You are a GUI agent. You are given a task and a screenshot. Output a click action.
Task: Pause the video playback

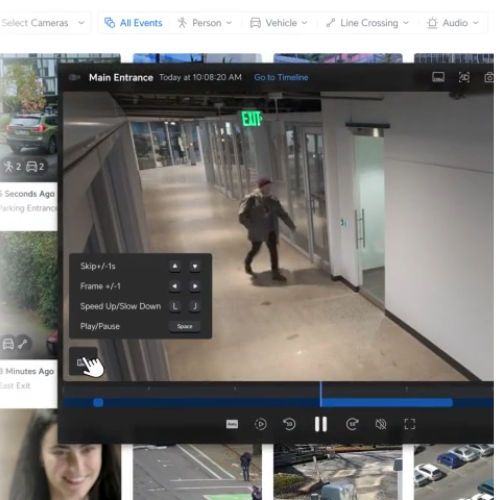321,424
